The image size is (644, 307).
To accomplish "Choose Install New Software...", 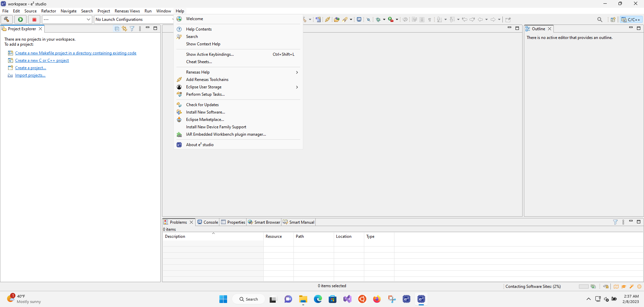I will (x=238, y=112).
